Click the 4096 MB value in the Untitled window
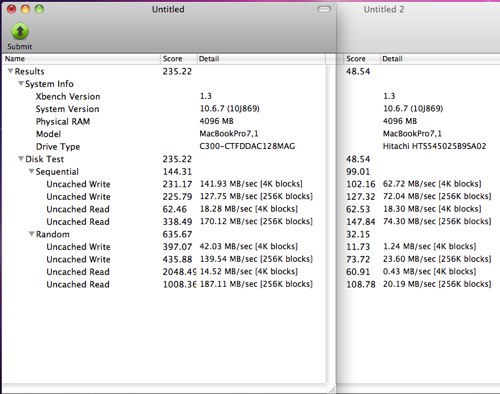 click(x=216, y=121)
